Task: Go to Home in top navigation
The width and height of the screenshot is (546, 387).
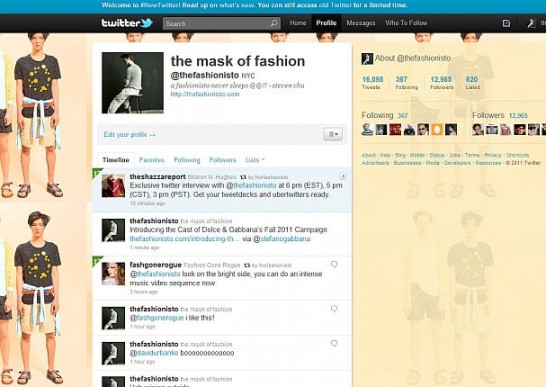Action: (x=298, y=23)
